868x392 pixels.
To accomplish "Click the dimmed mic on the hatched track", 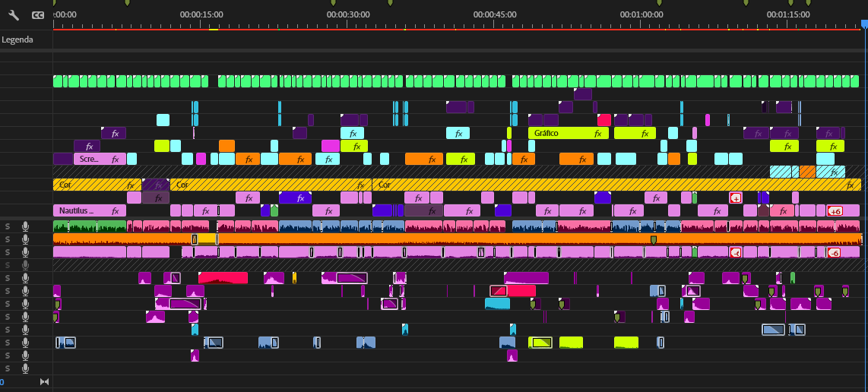I will coord(25,264).
